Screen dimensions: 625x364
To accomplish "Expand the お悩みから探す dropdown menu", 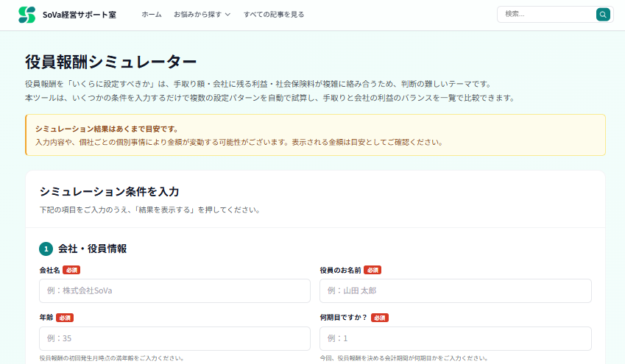I will pos(202,14).
